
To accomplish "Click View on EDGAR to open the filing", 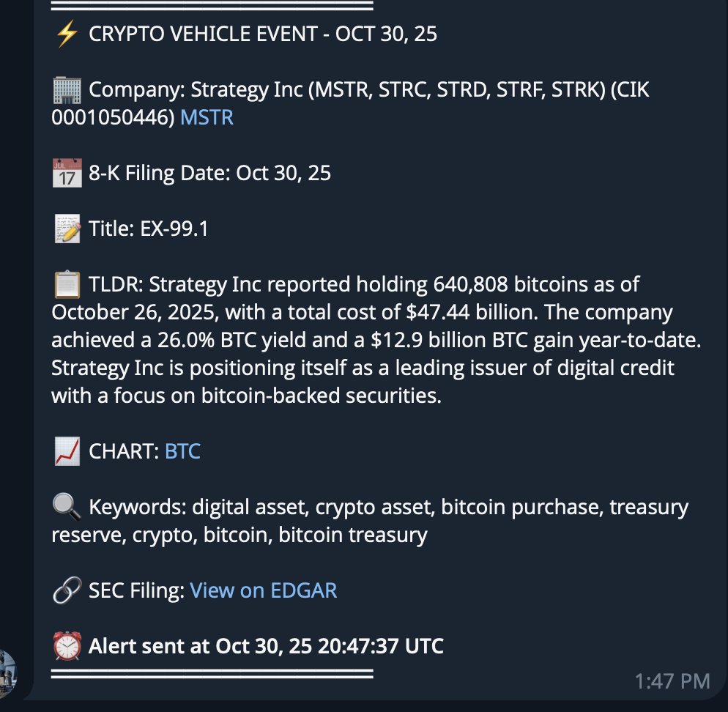I will (263, 590).
